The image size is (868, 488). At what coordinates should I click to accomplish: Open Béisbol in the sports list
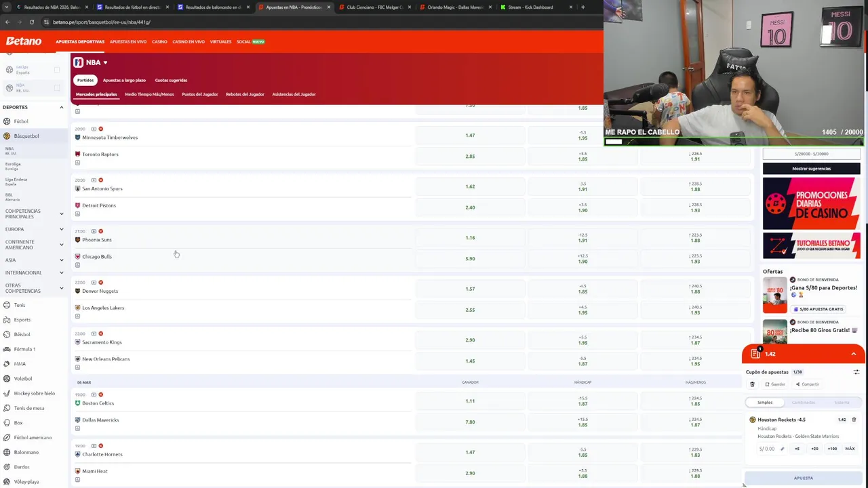pyautogui.click(x=22, y=335)
